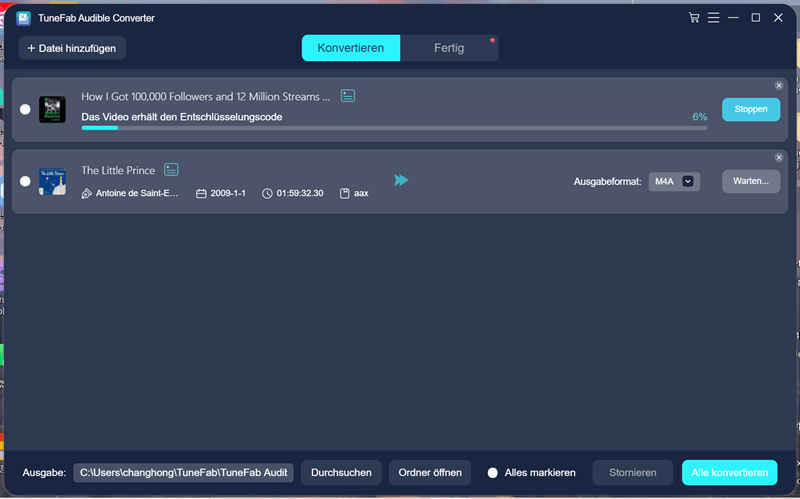This screenshot has height=499, width=800.
Task: Maximize the TuneFab window
Action: (756, 18)
